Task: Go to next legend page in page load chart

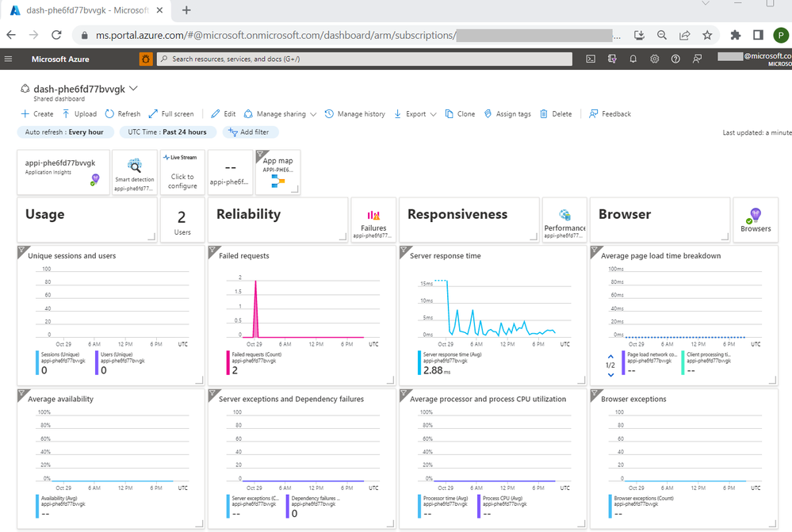Action: 610,374
